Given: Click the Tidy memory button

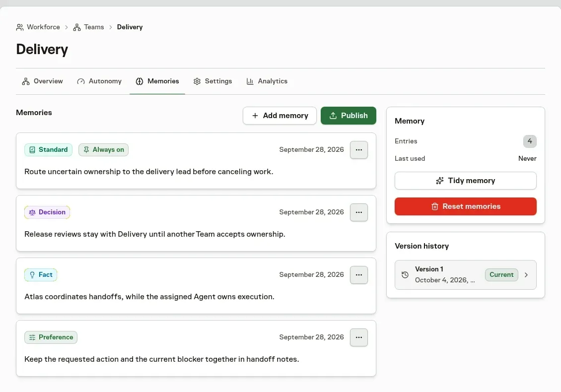Looking at the screenshot, I should click(466, 181).
